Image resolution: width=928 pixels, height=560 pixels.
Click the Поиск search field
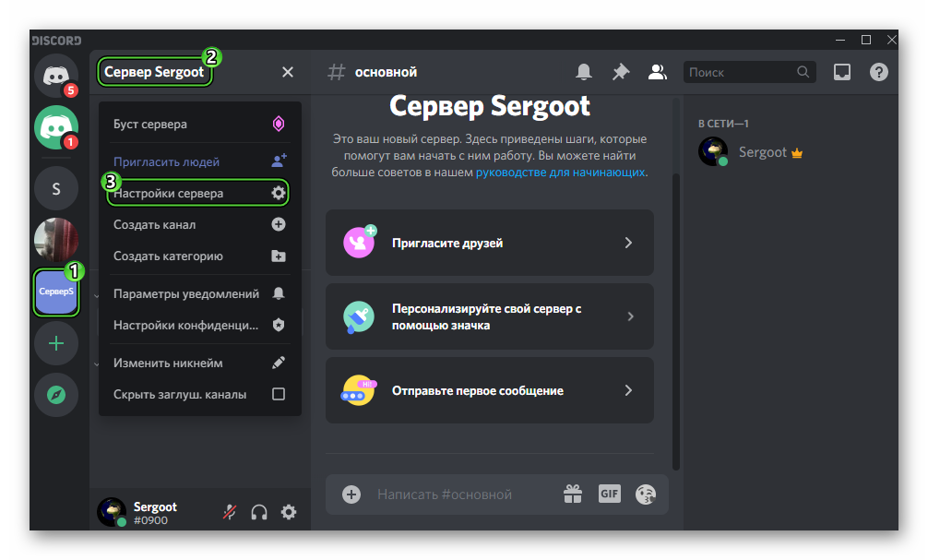click(740, 72)
